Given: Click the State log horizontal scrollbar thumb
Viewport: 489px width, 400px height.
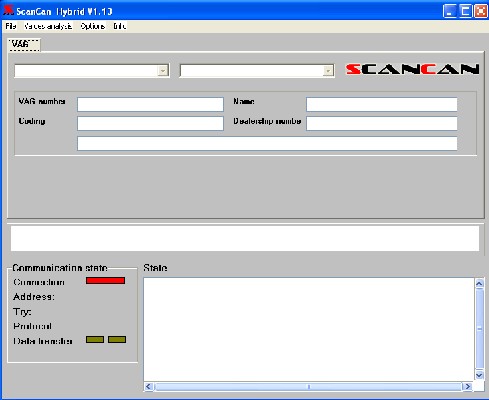Looking at the screenshot, I should [x=308, y=387].
